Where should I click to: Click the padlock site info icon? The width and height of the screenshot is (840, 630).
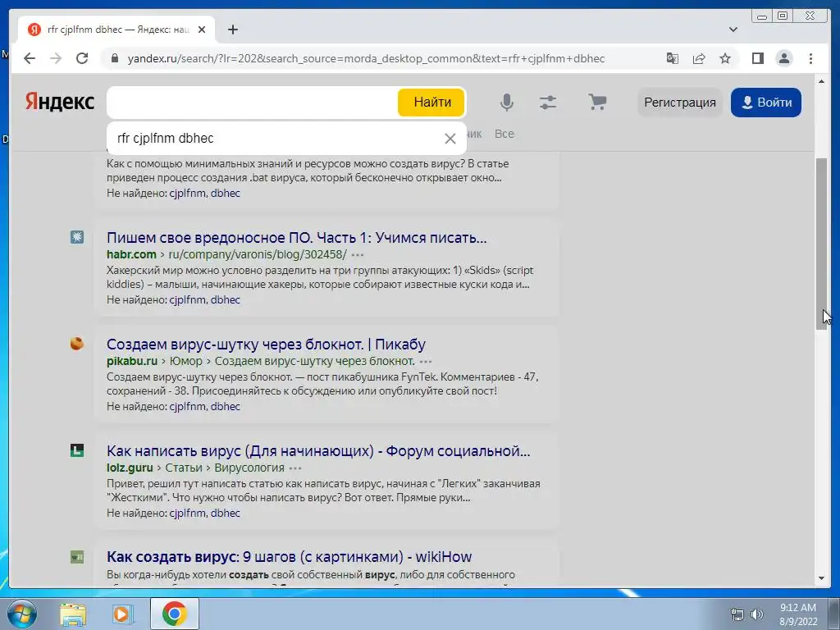(x=115, y=58)
